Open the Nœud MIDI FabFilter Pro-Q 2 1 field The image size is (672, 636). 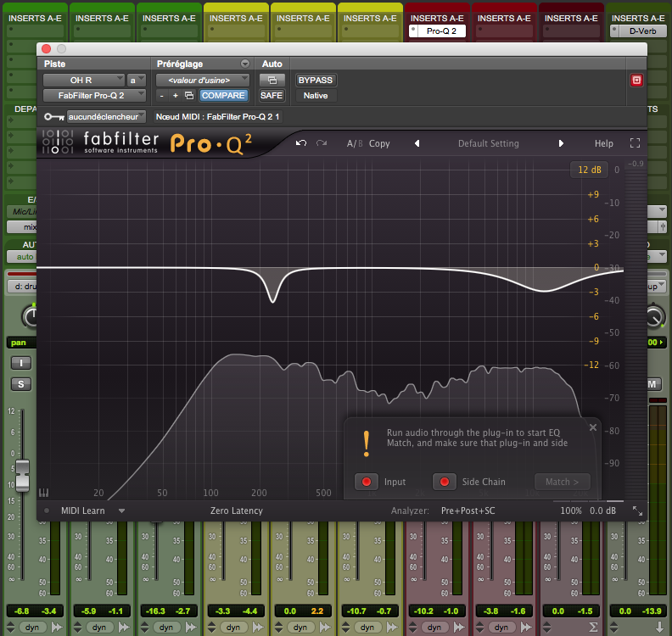(217, 116)
